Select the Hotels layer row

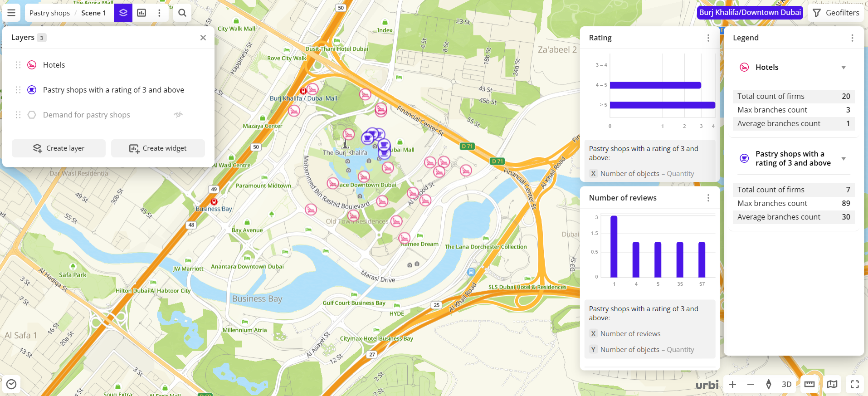tap(54, 65)
